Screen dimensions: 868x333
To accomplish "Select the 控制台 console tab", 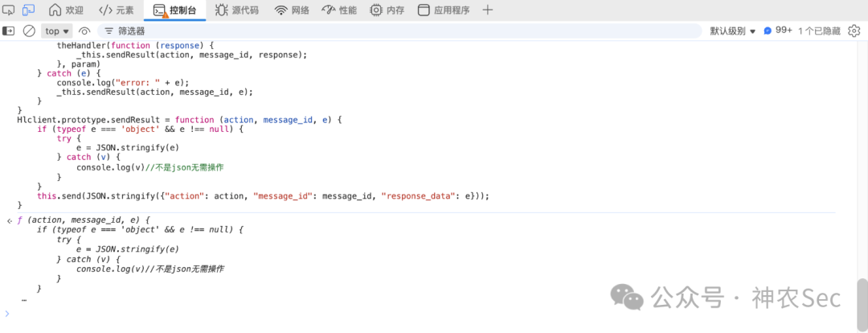I will click(174, 10).
